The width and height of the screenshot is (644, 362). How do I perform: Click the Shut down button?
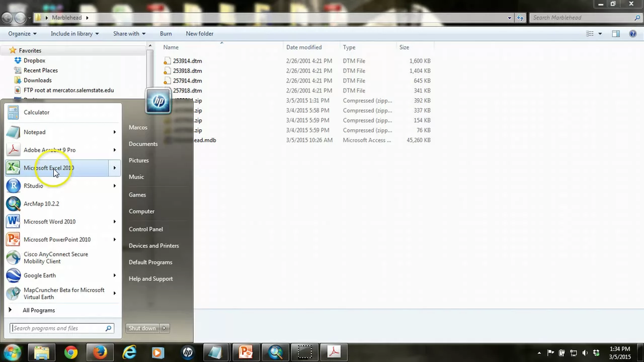tap(142, 328)
